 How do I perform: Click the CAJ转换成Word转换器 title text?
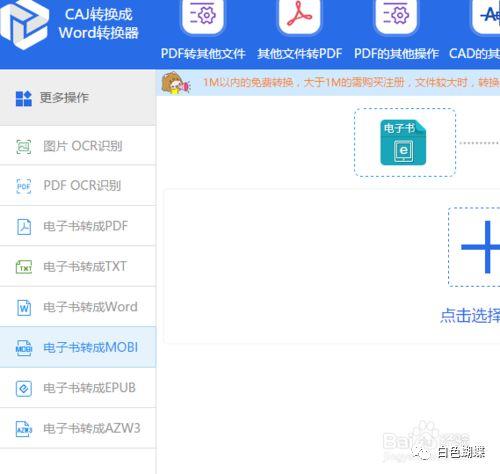[x=99, y=23]
